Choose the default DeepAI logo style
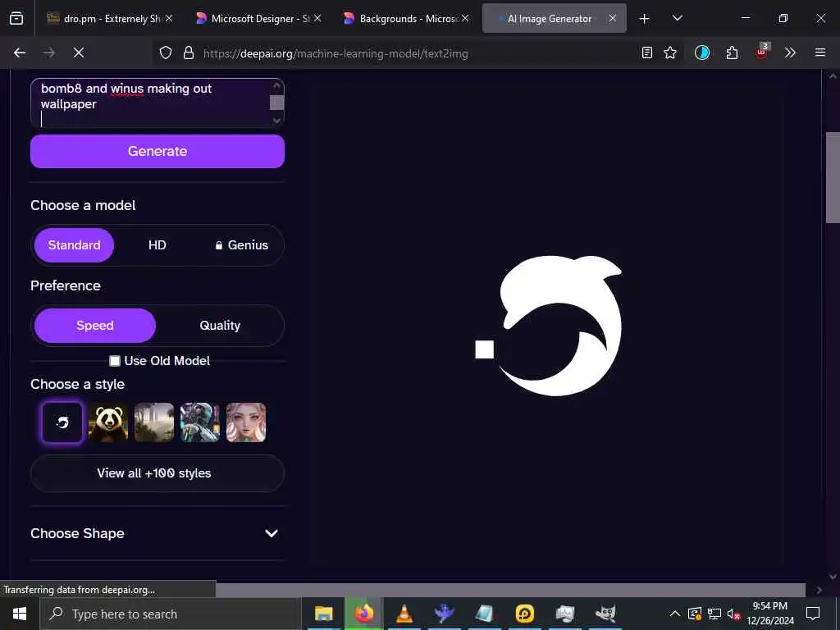Screen dimensions: 840x630 pos(62,422)
